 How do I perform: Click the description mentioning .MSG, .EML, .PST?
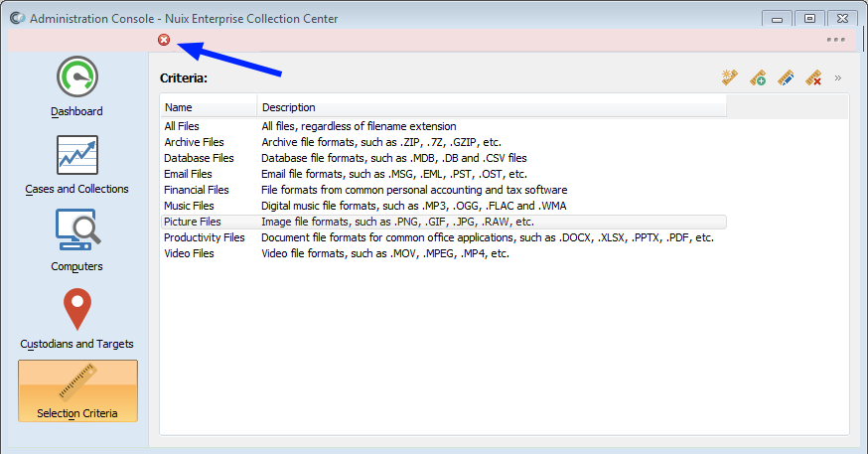point(394,174)
